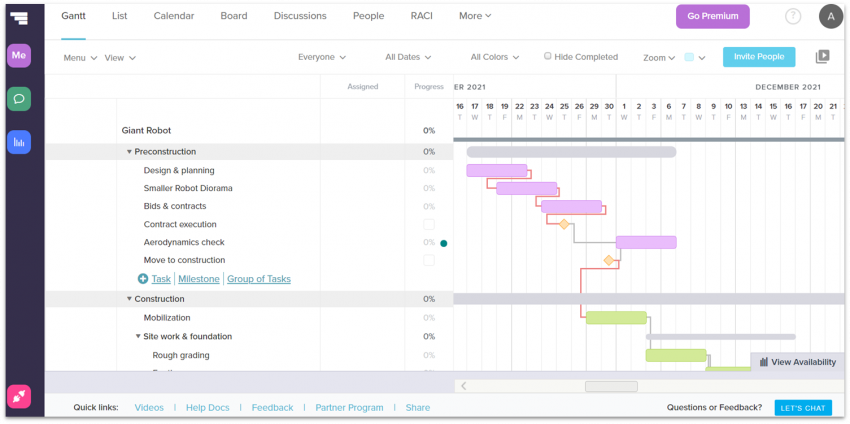The height and width of the screenshot is (424, 850).
Task: Click the plus icon beside Task link
Action: [143, 279]
